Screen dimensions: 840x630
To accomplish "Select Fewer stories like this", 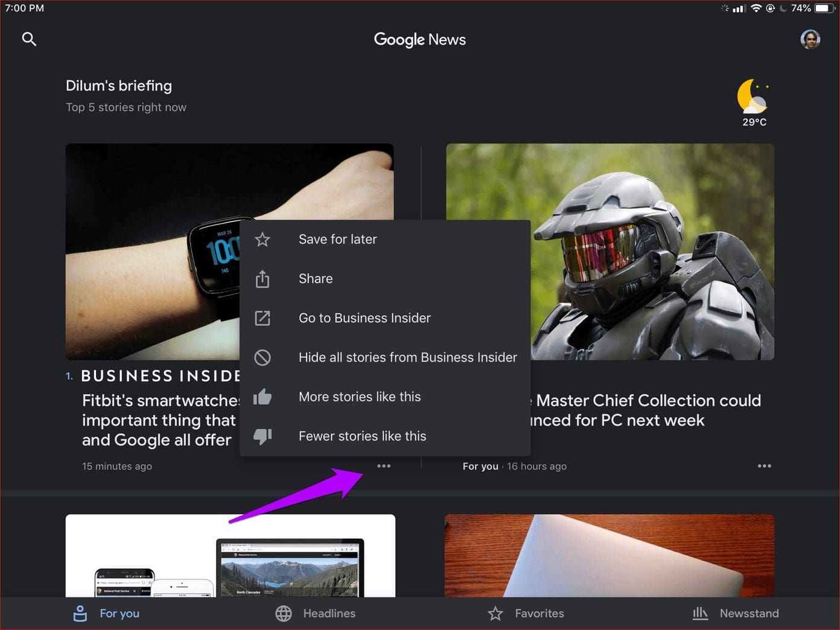I will 385,436.
